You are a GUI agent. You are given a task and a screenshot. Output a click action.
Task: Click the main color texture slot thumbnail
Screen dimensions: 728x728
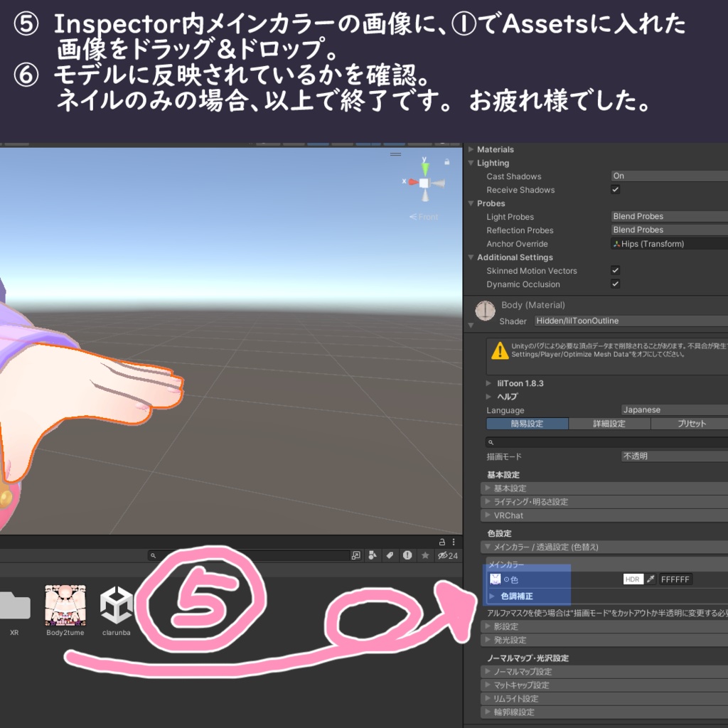point(496,579)
